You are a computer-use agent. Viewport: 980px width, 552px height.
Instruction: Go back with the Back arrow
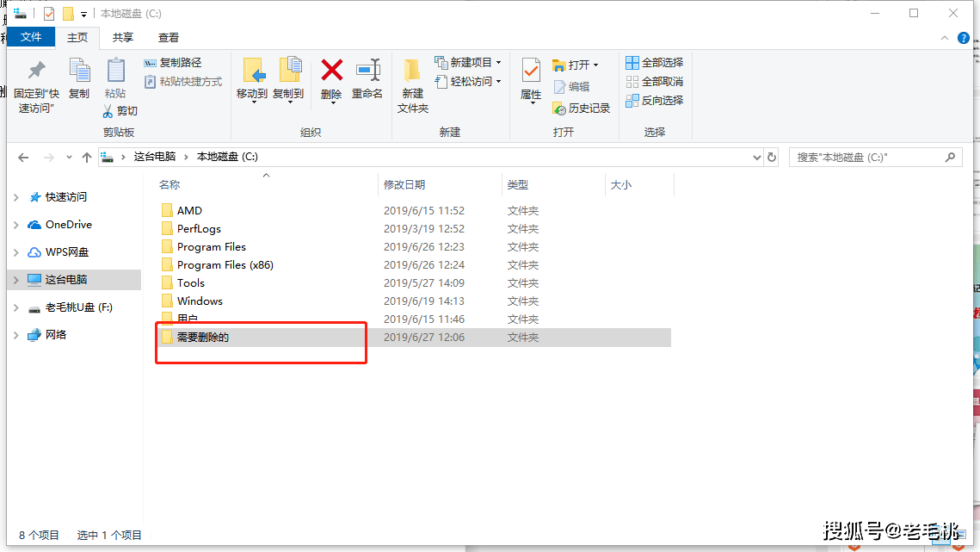24,157
